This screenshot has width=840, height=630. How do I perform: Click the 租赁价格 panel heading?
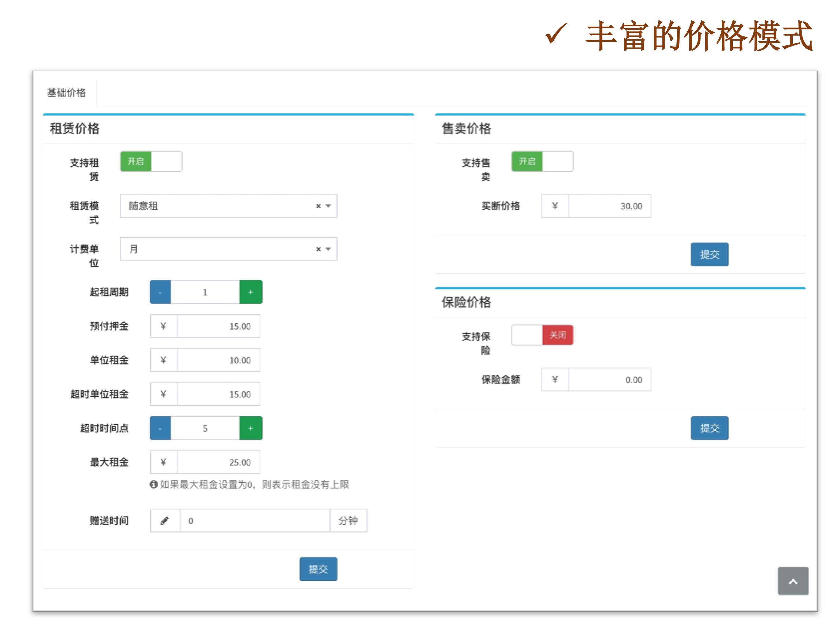click(x=75, y=129)
